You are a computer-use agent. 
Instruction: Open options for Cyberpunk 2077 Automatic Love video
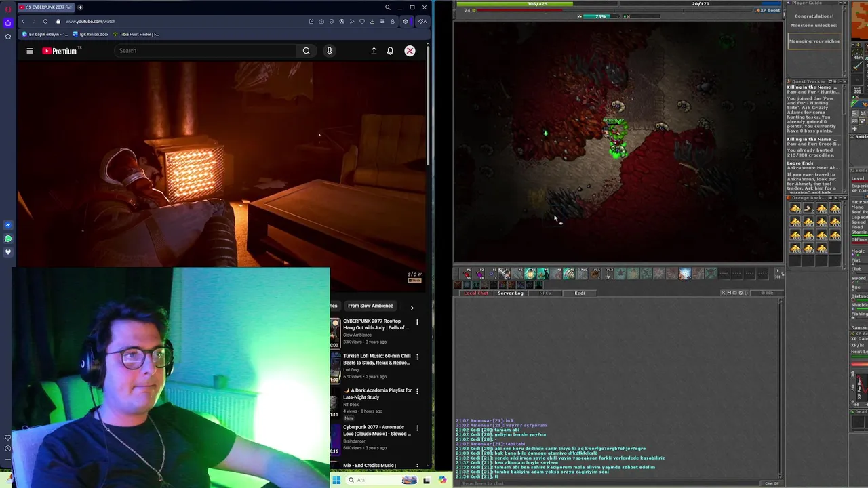tap(417, 428)
